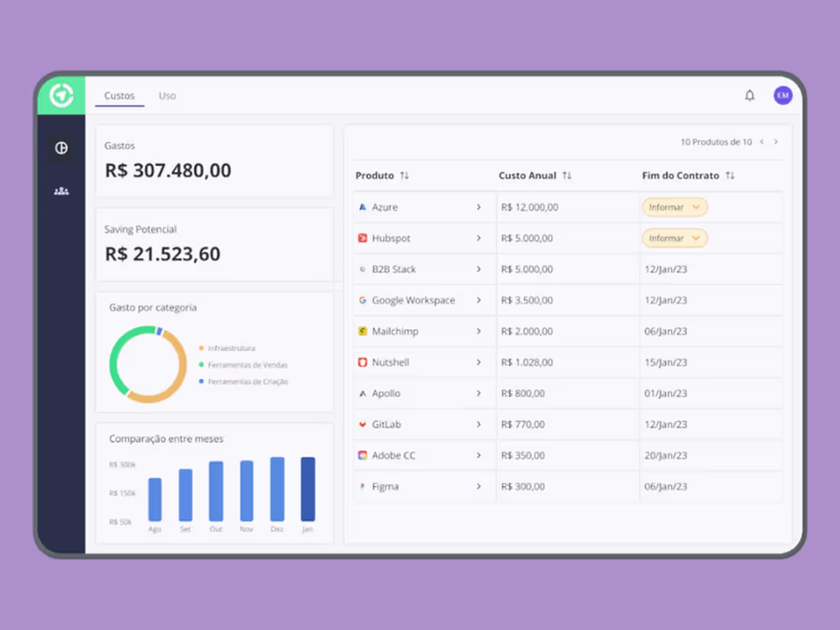Sort table by Fim do Contrato column
Image resolution: width=840 pixels, height=630 pixels.
729,175
